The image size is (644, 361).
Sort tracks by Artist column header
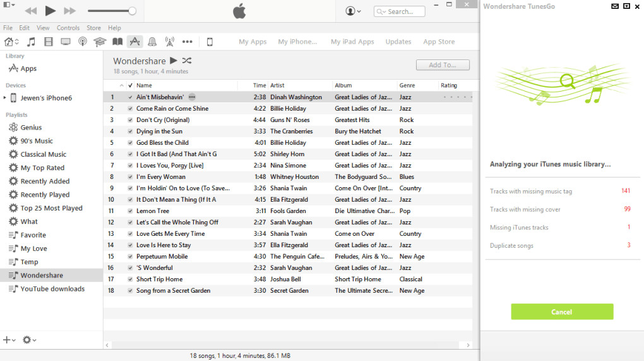[x=277, y=85]
